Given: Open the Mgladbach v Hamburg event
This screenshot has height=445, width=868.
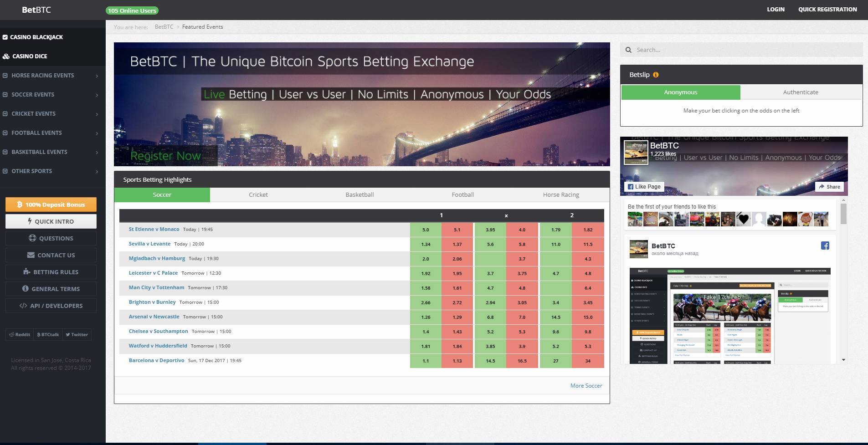Looking at the screenshot, I should 157,258.
